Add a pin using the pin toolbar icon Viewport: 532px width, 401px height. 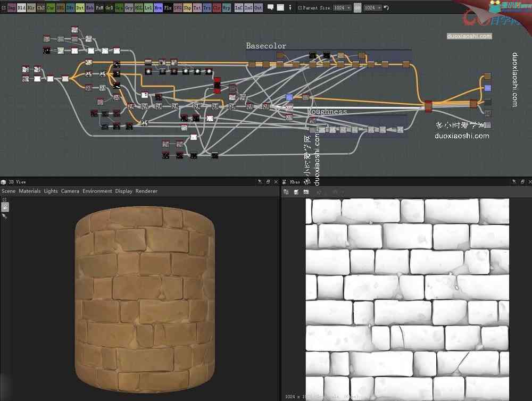point(290,7)
